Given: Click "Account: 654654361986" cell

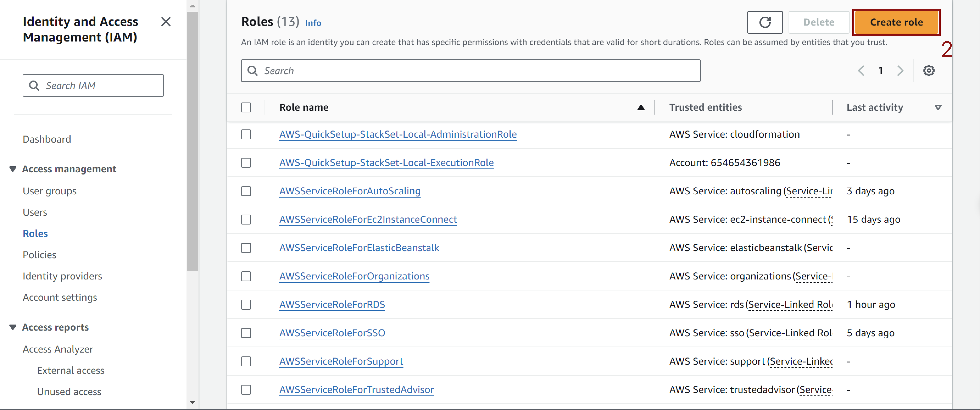Looking at the screenshot, I should (725, 163).
